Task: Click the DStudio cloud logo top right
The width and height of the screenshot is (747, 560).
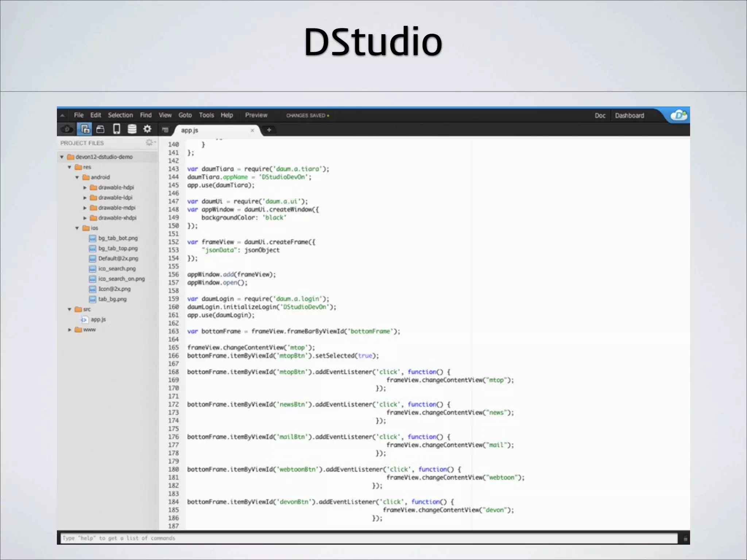Action: pos(679,116)
